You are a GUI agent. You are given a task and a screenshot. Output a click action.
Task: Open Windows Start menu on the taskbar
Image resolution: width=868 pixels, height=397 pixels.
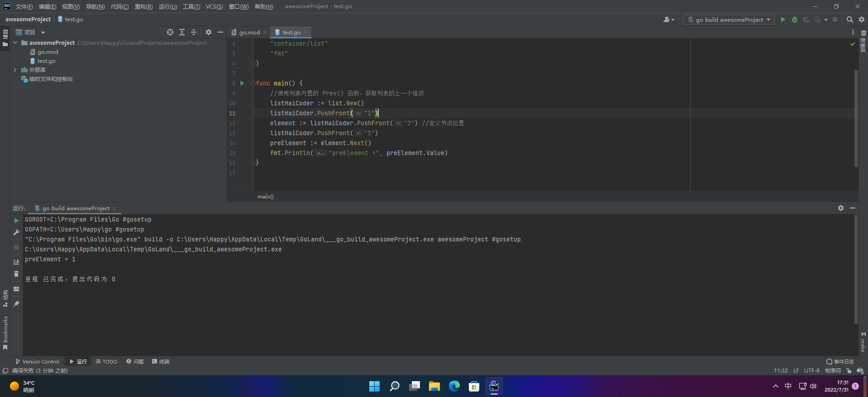tap(375, 386)
